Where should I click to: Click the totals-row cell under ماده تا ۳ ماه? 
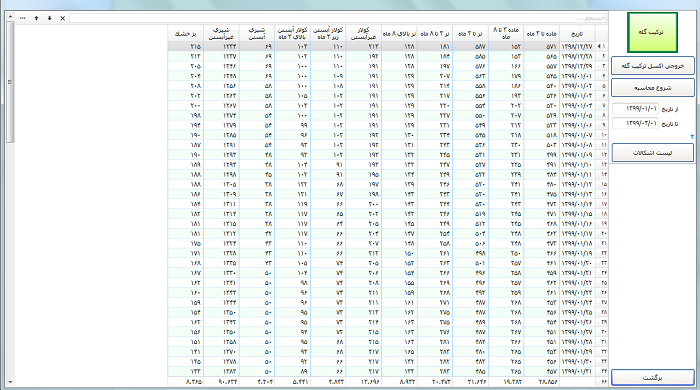coord(542,382)
